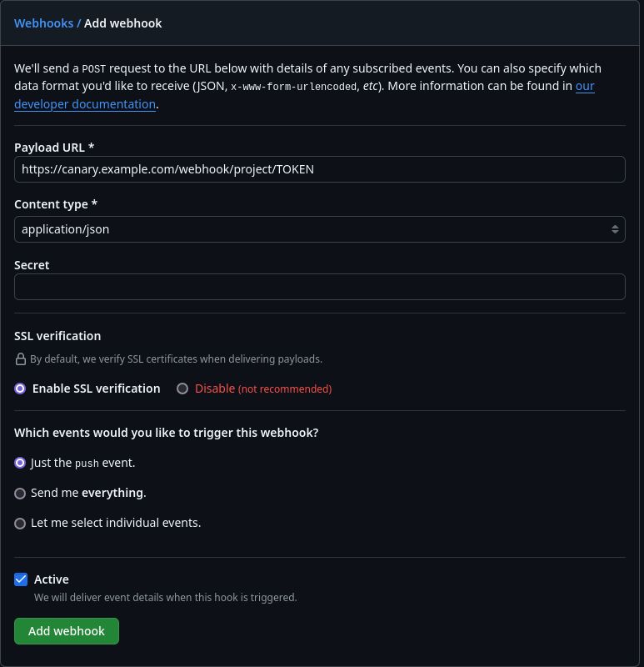Viewport: 644px width, 667px height.
Task: Go back via the Webhooks breadcrumb link
Action: [x=44, y=23]
